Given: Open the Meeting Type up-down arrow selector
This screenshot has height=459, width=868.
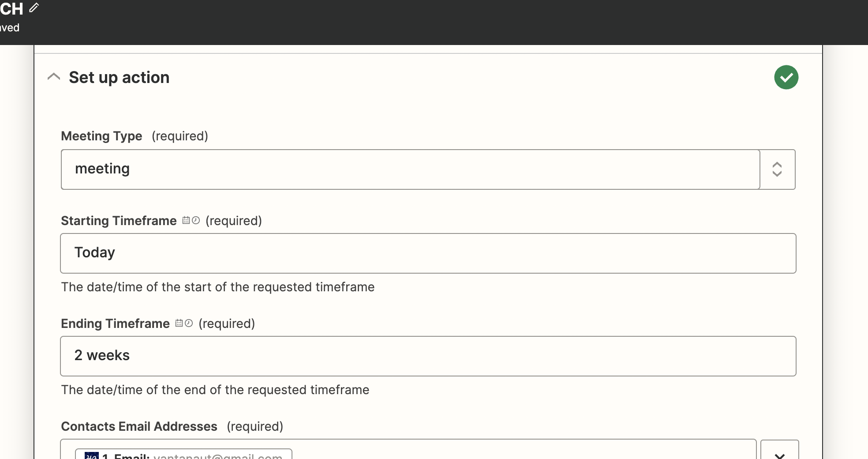Looking at the screenshot, I should pos(777,169).
